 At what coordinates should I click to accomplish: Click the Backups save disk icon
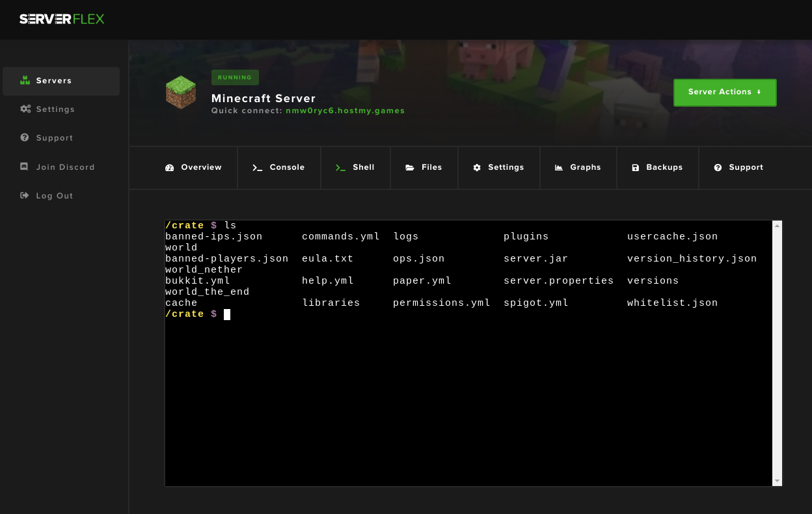click(x=636, y=168)
